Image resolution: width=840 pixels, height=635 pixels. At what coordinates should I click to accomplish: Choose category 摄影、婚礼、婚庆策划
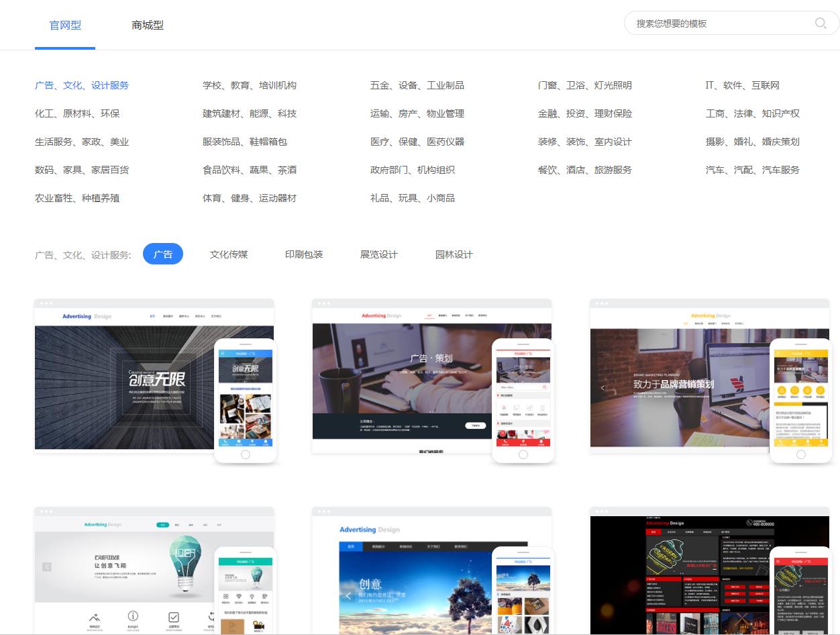pos(753,142)
